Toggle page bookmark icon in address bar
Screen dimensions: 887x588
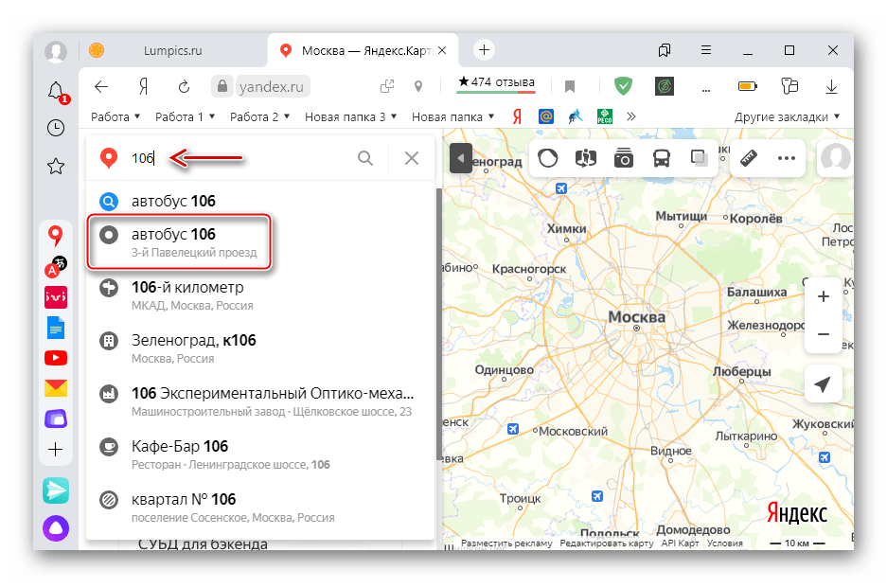[x=570, y=87]
